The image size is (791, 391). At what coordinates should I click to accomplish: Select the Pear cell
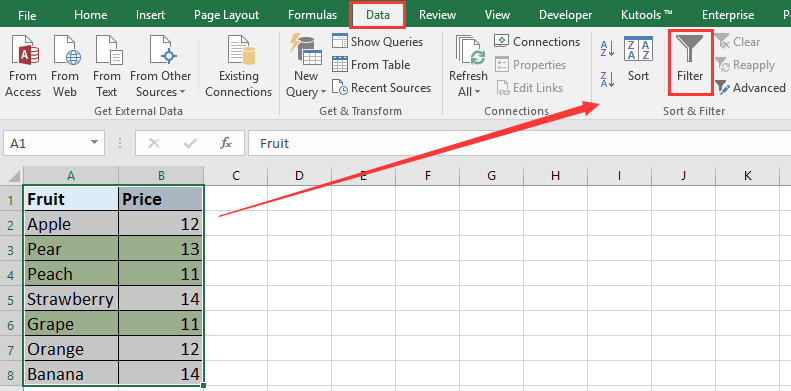click(71, 249)
